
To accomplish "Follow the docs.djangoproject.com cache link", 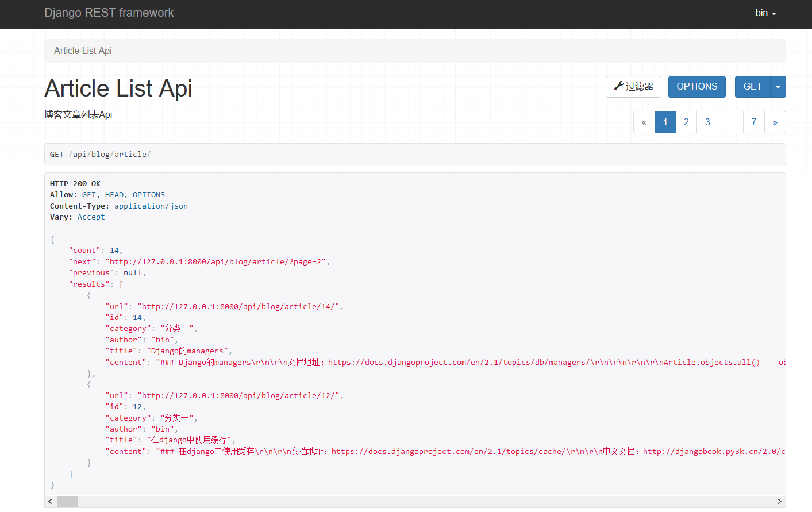I will [449, 451].
